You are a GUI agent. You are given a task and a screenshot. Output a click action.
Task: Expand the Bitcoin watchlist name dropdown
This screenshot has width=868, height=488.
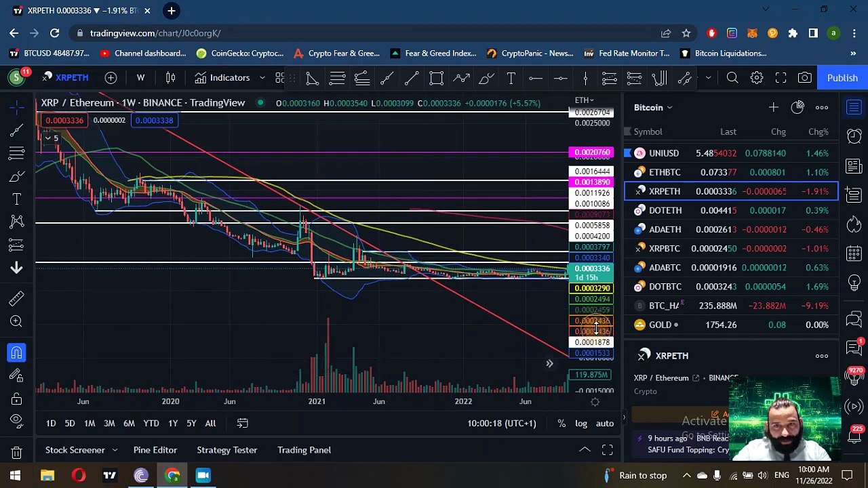click(654, 107)
